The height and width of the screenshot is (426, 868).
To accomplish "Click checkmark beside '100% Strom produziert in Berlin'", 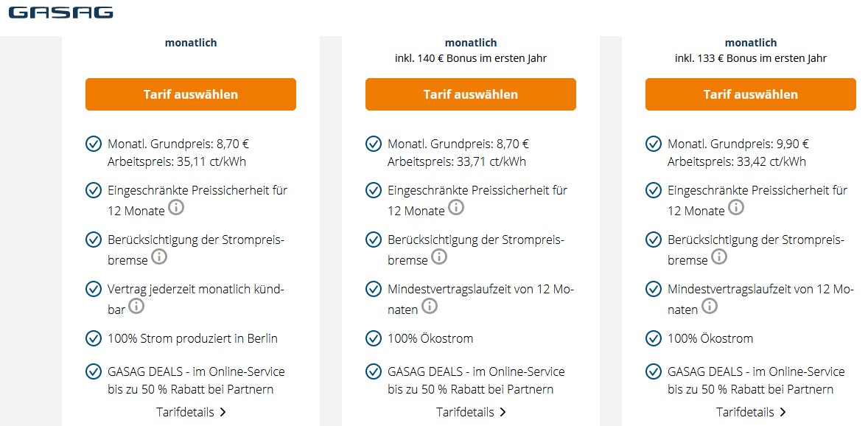I will click(94, 338).
